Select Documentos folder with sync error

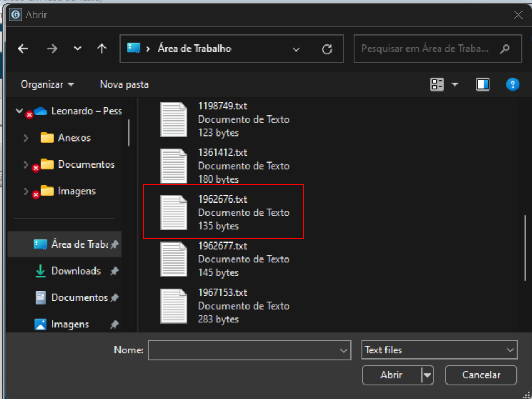click(x=86, y=164)
